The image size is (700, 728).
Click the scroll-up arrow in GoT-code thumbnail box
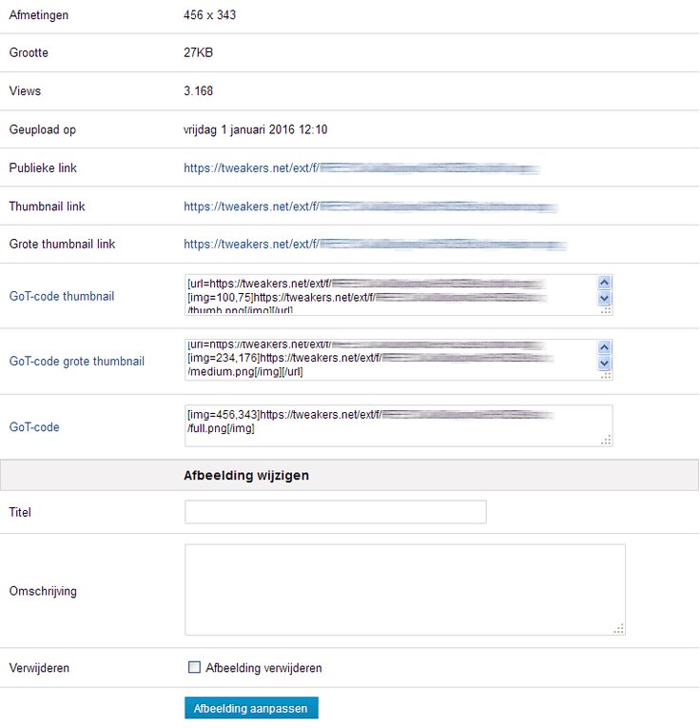pyautogui.click(x=604, y=283)
